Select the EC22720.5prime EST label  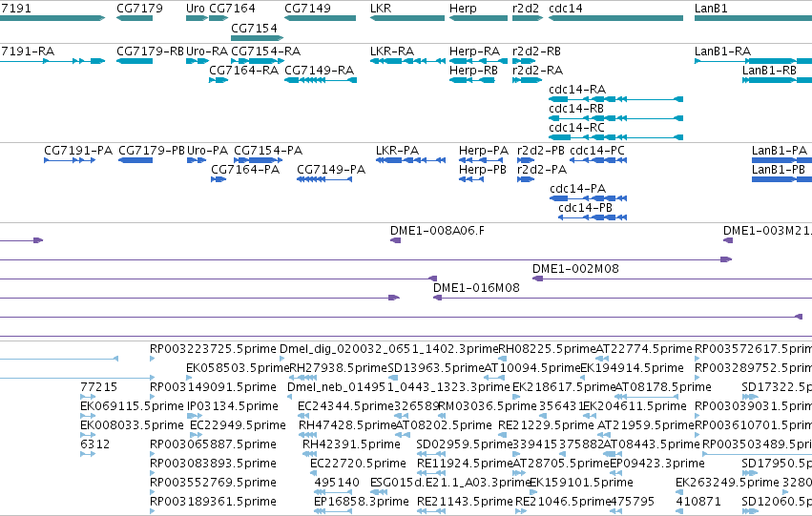pyautogui.click(x=358, y=464)
